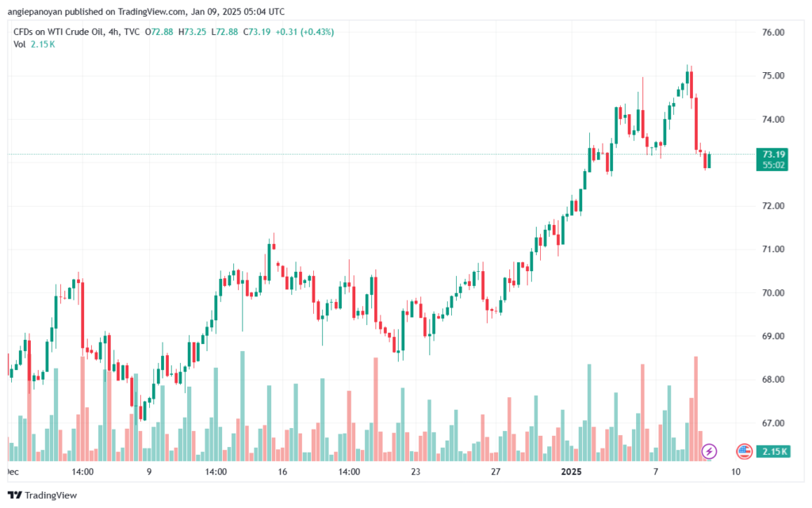Click the 70.00 price scale label
This screenshot has width=812, height=508.
773,292
